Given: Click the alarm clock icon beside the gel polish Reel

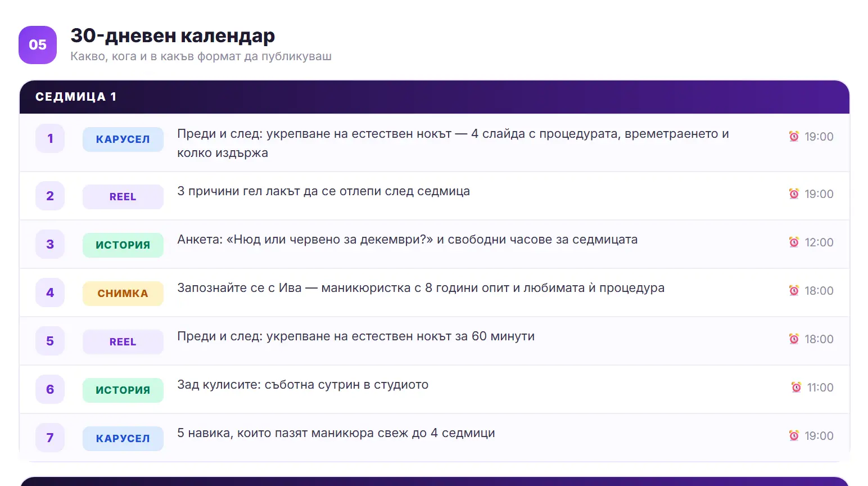Looking at the screenshot, I should [794, 194].
